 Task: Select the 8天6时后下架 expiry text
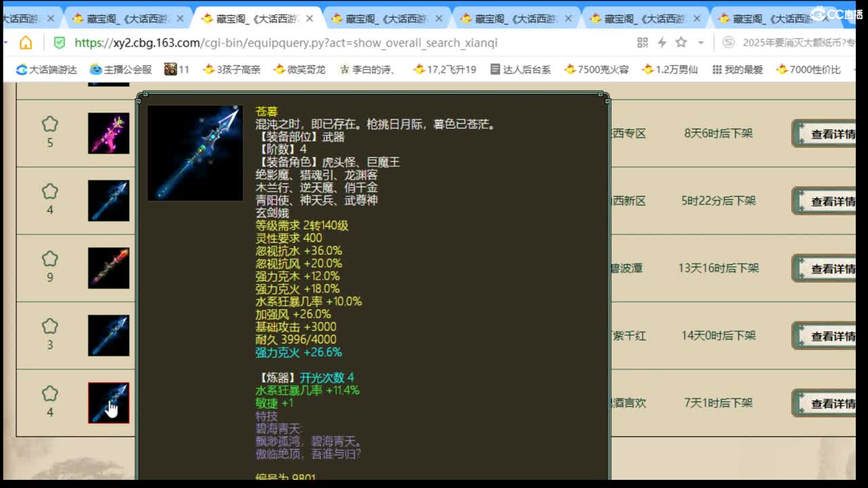pyautogui.click(x=718, y=134)
